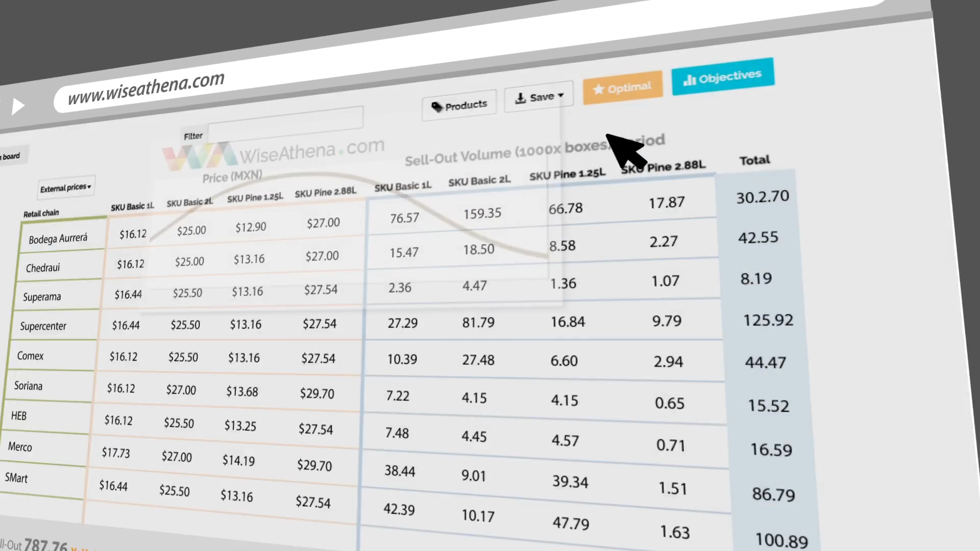
Task: Click the browser play arrow icon
Action: pyautogui.click(x=18, y=106)
